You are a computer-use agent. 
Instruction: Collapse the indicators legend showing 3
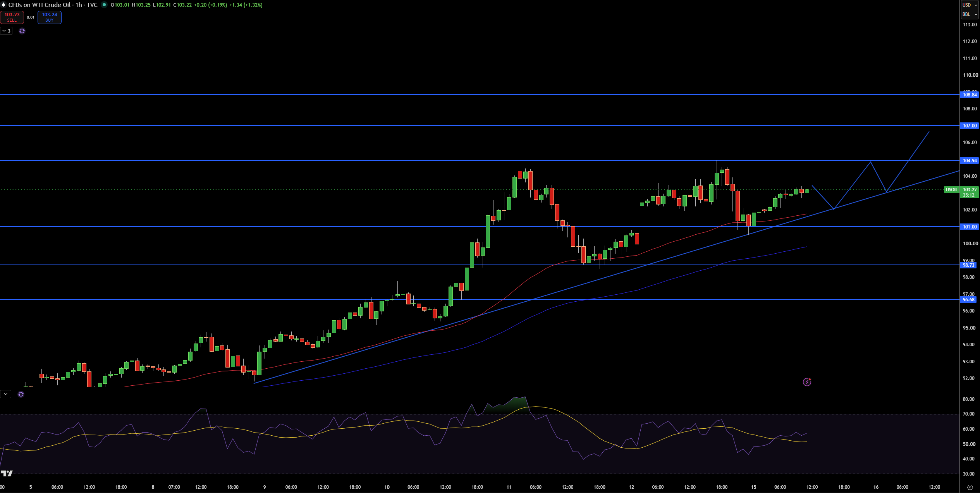point(6,31)
